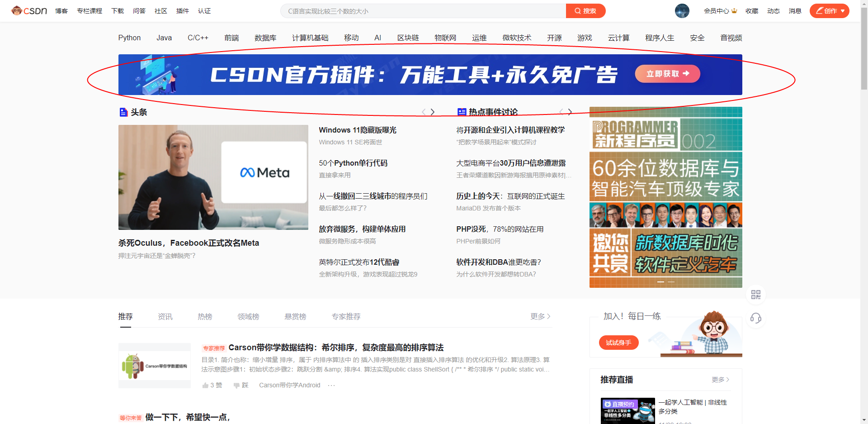
Task: Open 消息 link in header
Action: click(795, 11)
